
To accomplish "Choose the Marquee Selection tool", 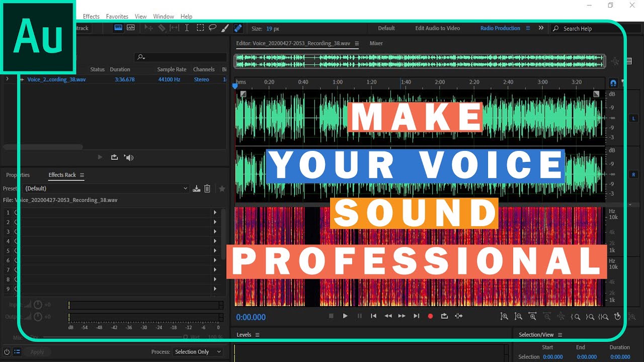I will [200, 28].
